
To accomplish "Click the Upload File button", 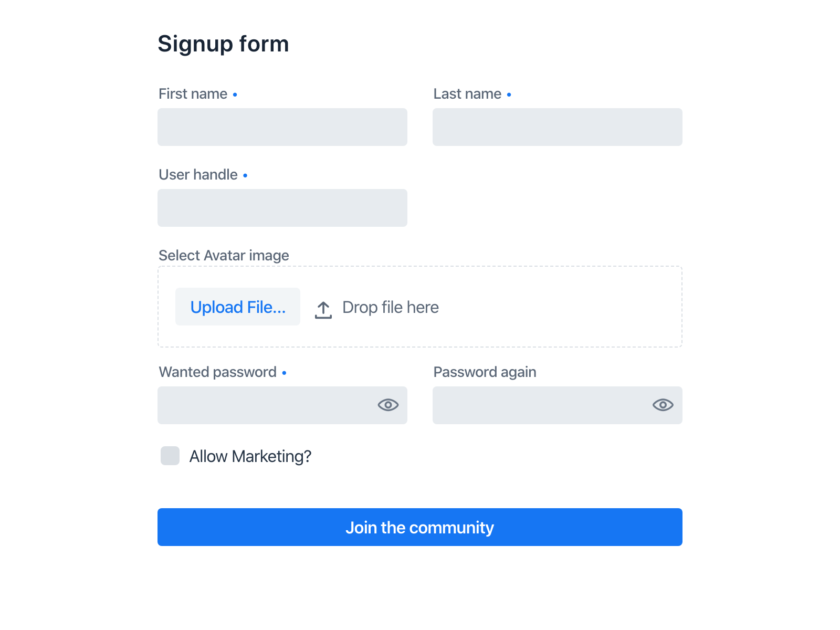I will tap(237, 307).
